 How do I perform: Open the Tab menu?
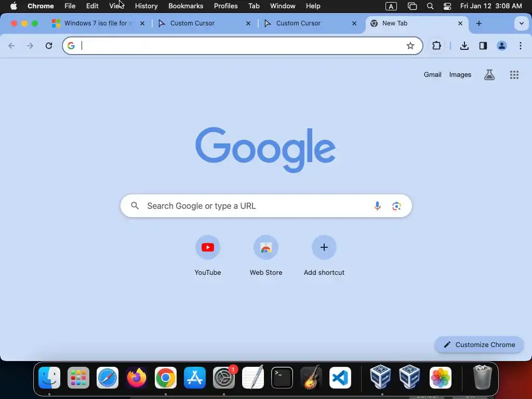click(x=254, y=6)
